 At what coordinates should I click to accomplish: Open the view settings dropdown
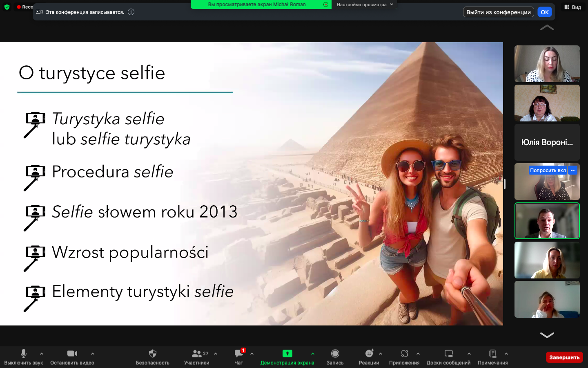365,4
